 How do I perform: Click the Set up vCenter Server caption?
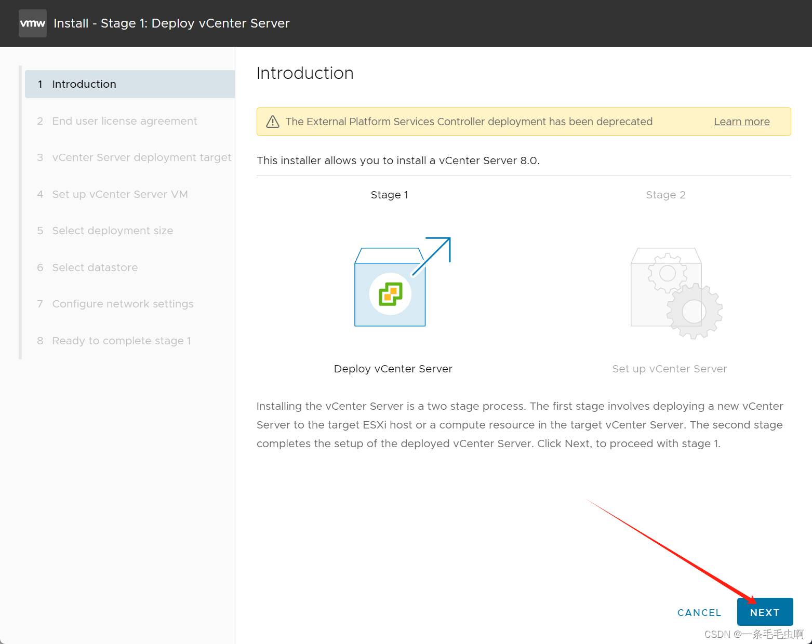click(669, 369)
